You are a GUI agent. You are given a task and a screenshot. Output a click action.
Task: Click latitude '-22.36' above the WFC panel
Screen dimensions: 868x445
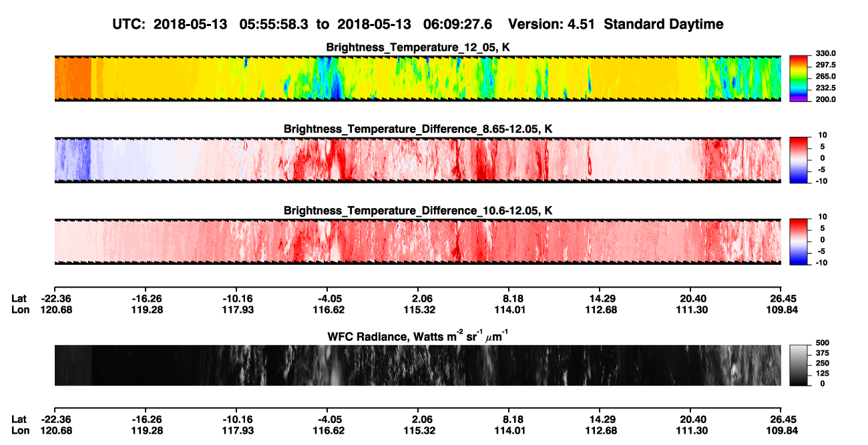[x=54, y=299]
